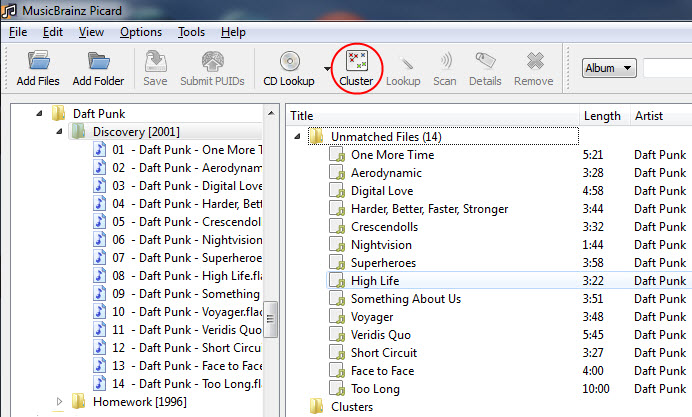Click the Cluster toolbar icon
692x417 pixels.
pyautogui.click(x=355, y=61)
